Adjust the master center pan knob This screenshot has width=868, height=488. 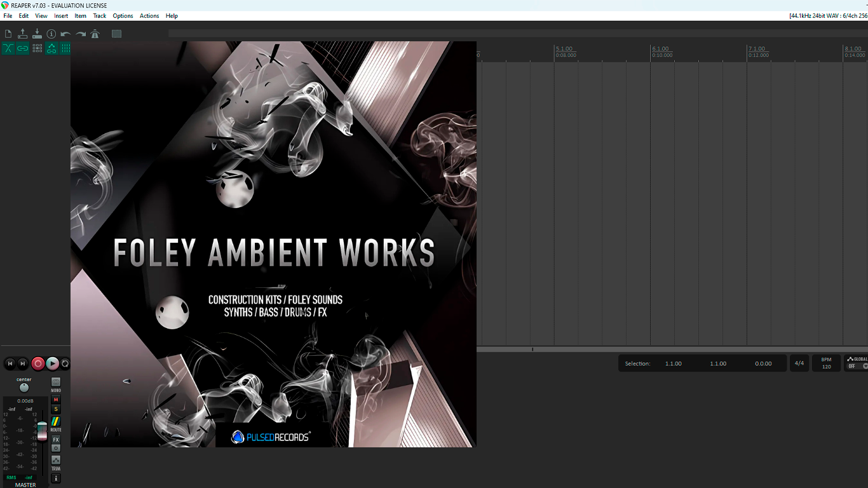[24, 388]
